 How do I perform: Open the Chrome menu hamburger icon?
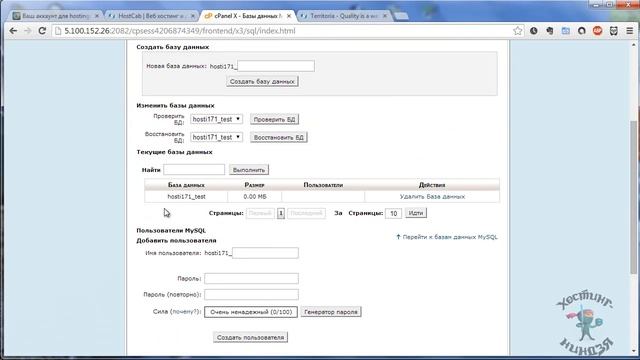tap(629, 31)
